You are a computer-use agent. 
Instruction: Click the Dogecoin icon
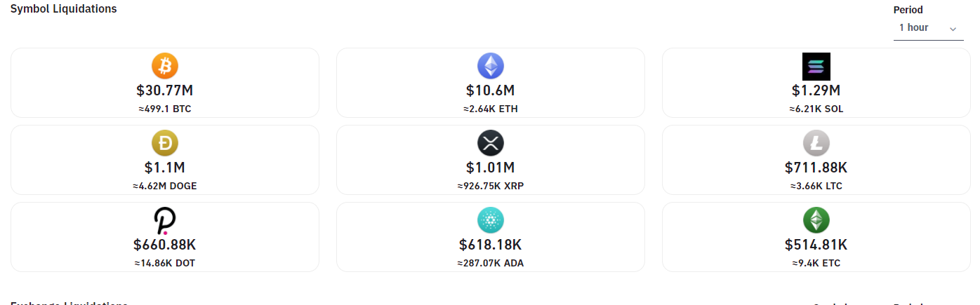[165, 144]
